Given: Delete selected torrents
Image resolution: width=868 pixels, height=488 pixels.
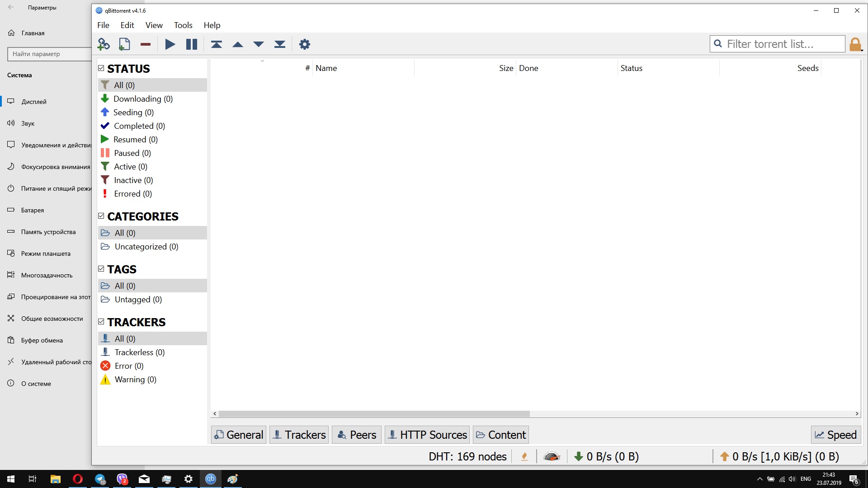Looking at the screenshot, I should point(145,44).
